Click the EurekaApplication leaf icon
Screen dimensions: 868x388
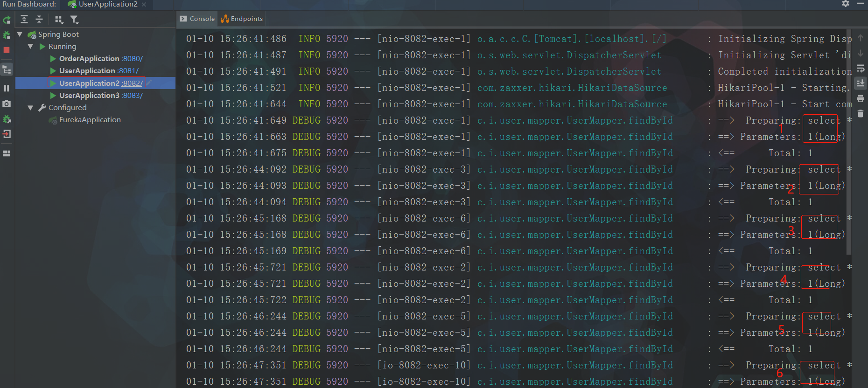coord(53,120)
